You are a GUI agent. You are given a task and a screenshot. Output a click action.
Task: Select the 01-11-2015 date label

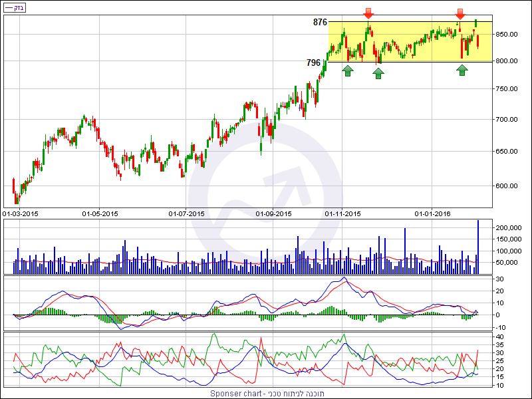pyautogui.click(x=343, y=213)
